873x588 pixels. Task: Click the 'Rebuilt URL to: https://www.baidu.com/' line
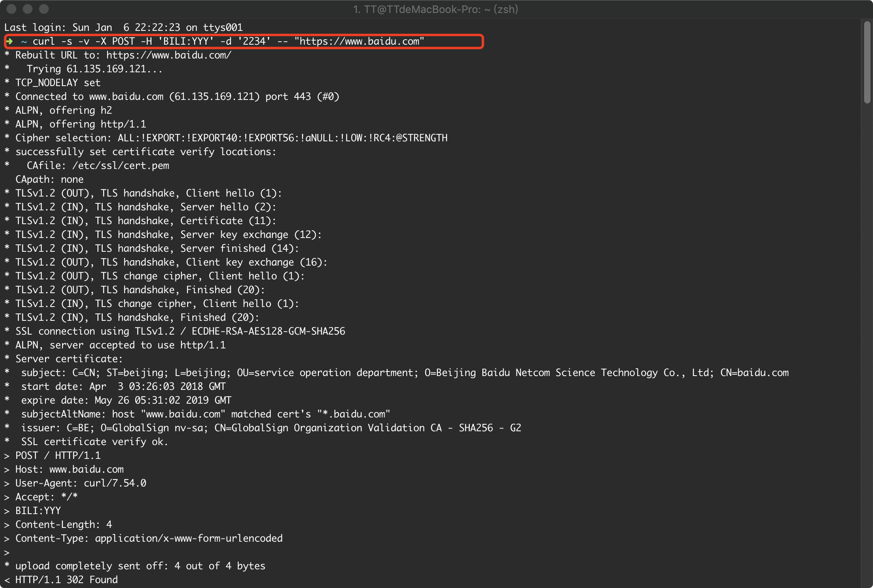[x=118, y=55]
